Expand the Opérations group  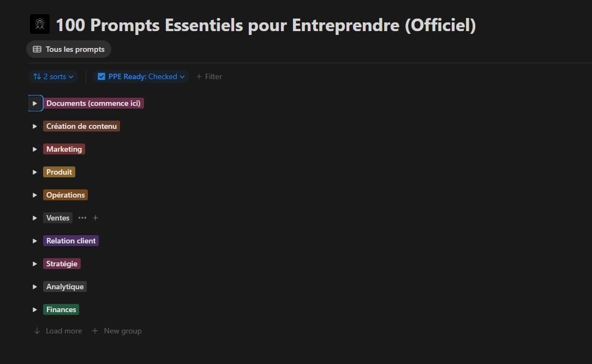point(35,195)
